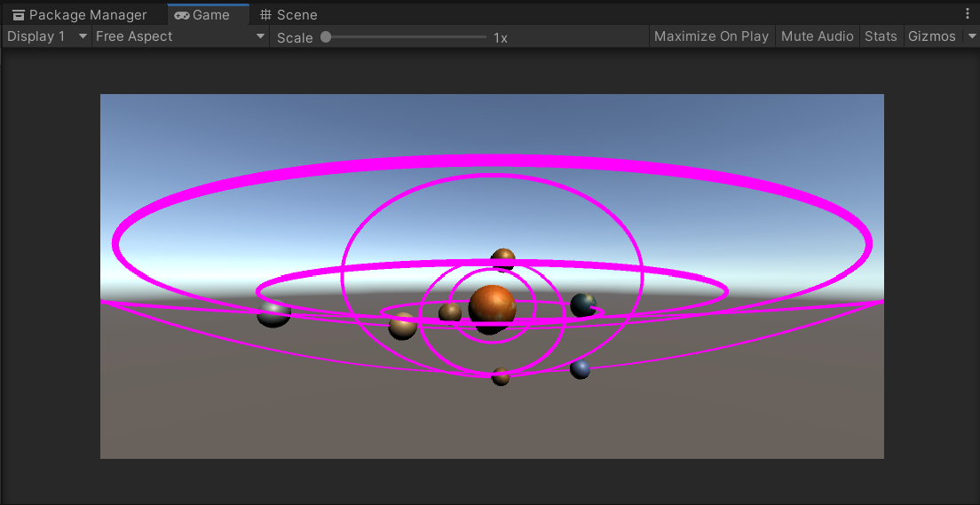Select the blue planet sphere
The height and width of the screenshot is (505, 980).
(580, 368)
